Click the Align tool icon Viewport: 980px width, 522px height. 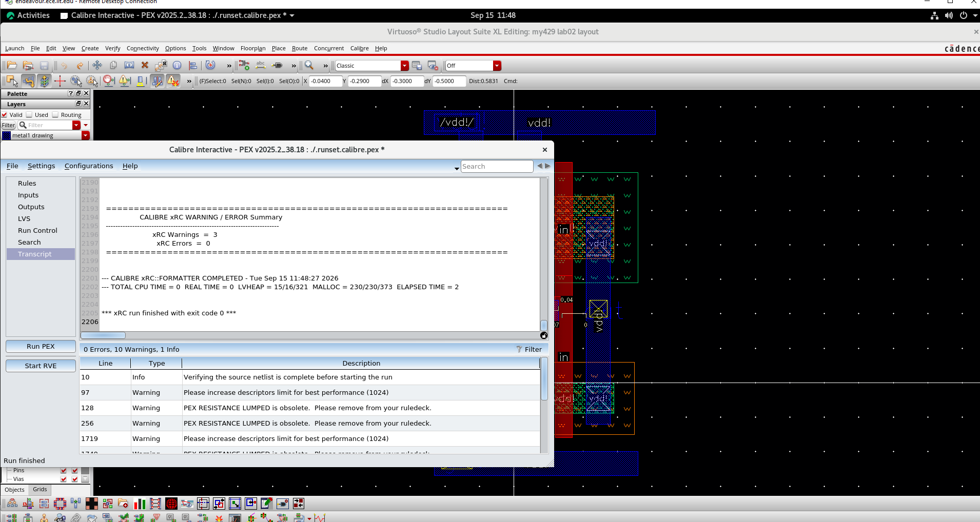(193, 65)
